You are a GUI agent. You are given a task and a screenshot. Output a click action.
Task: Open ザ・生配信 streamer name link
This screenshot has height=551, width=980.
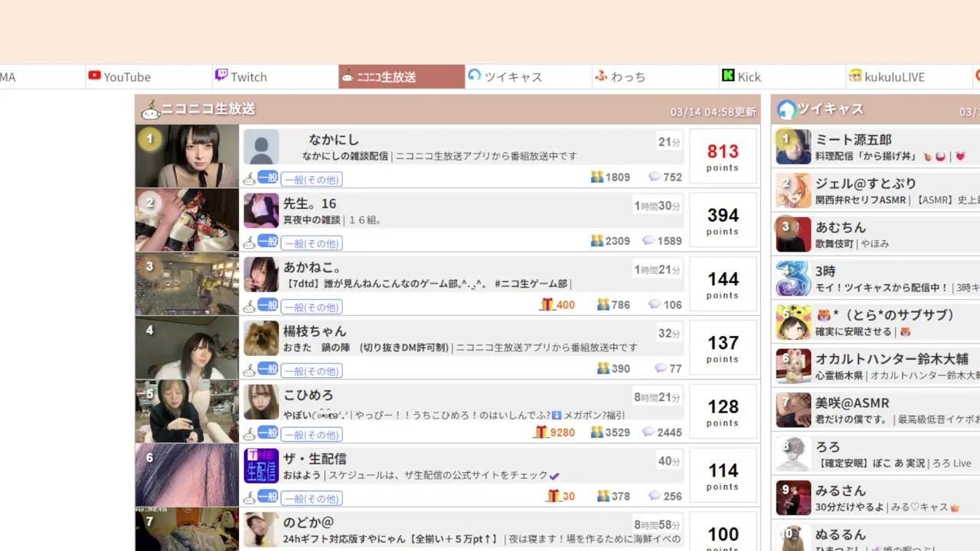(315, 458)
